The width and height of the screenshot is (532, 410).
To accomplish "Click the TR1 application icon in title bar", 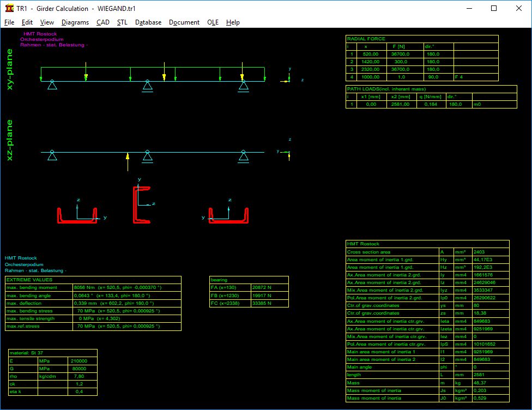I will (x=9, y=8).
